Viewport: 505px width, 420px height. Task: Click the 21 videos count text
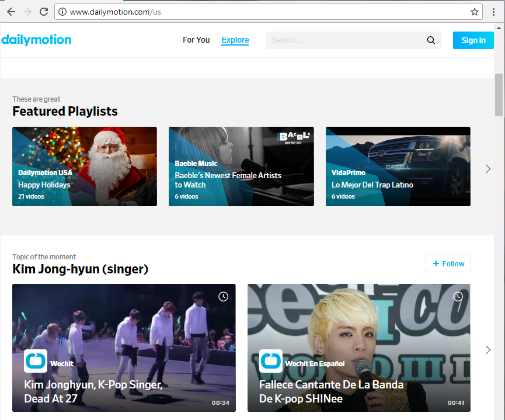tap(31, 196)
